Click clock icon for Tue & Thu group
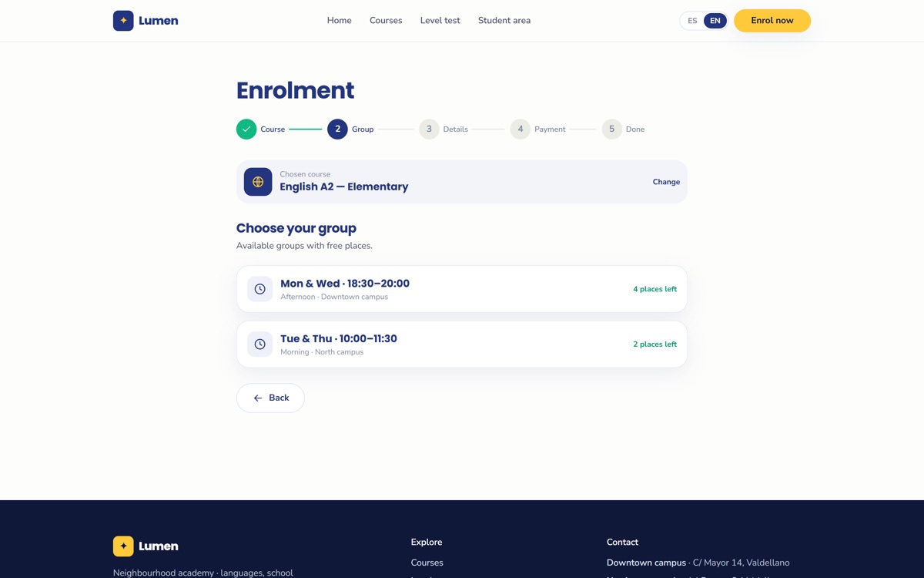Image resolution: width=924 pixels, height=578 pixels. pos(260,344)
